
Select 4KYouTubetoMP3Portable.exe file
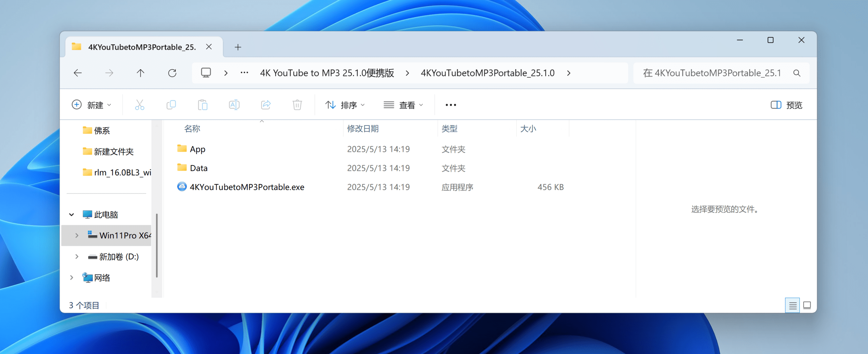coord(246,187)
